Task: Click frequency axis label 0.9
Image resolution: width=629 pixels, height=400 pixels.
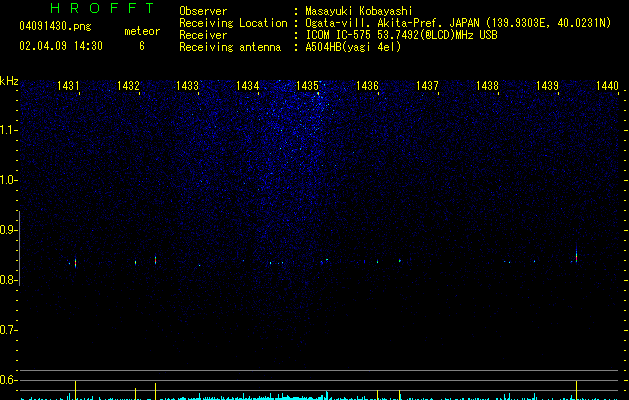Action: coord(8,230)
